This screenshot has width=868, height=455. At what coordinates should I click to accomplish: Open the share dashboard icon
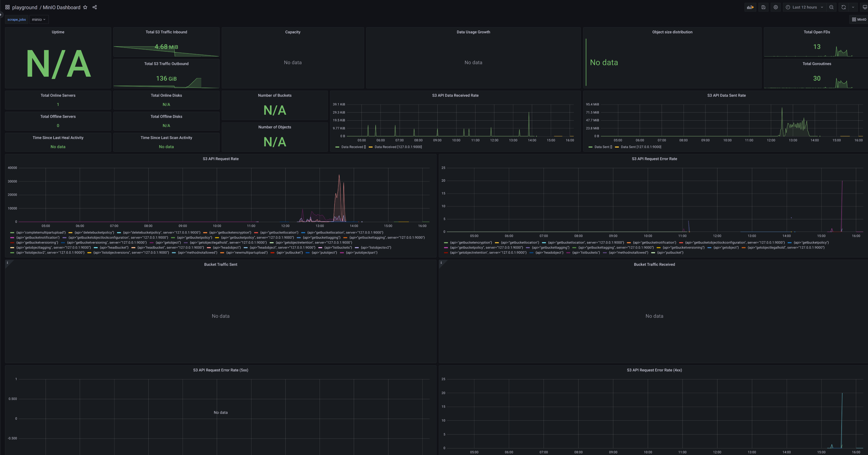point(95,7)
